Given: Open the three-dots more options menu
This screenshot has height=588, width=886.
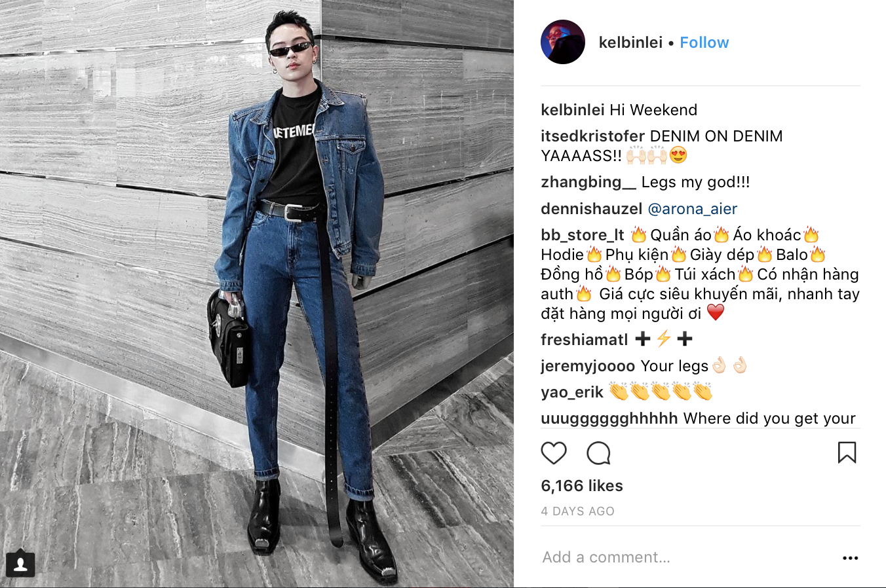Looking at the screenshot, I should 850,558.
